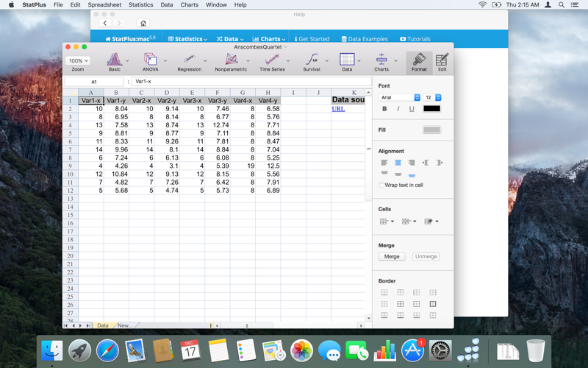
Task: Click the Merge button
Action: [x=392, y=256]
